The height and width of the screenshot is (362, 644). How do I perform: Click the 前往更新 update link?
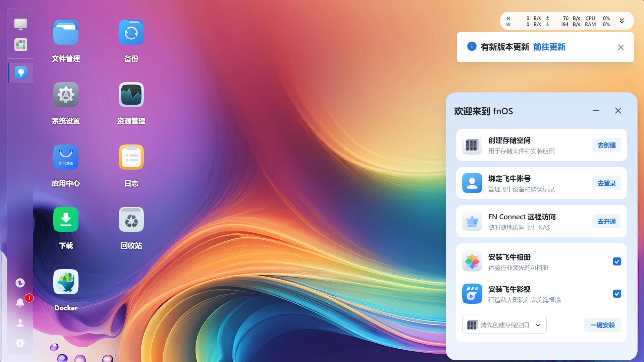(549, 47)
